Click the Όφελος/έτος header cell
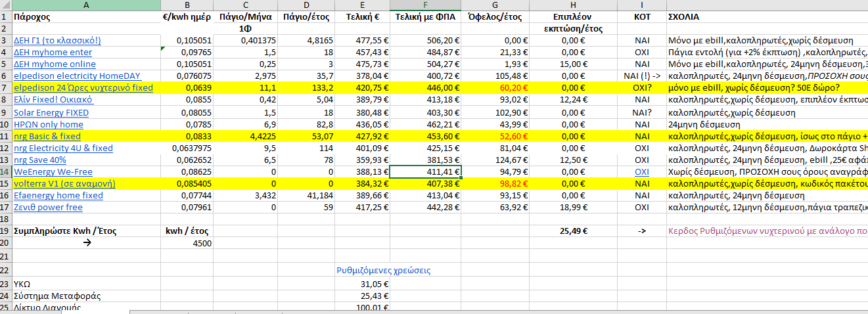The image size is (868, 314). pos(495,17)
